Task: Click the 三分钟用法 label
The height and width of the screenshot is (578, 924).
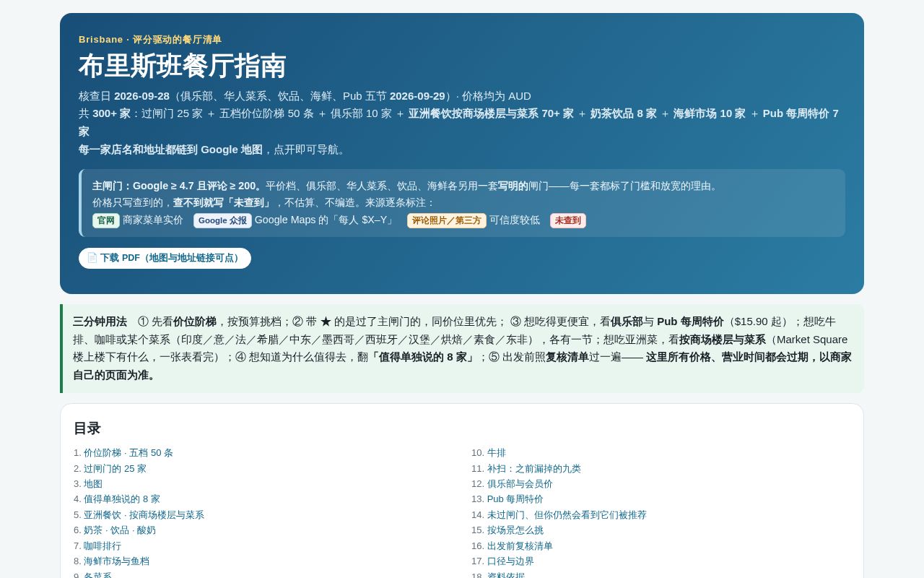Action: tap(100, 322)
